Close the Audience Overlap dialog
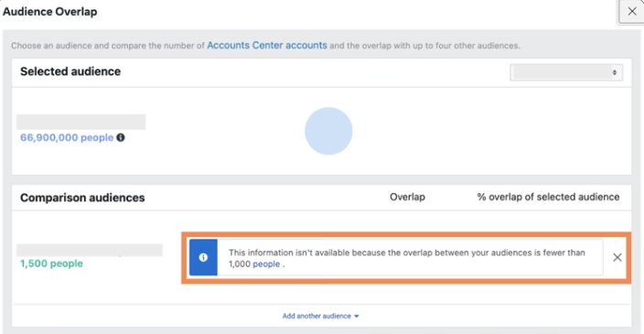Viewport: 644px width, 334px height. (x=632, y=12)
